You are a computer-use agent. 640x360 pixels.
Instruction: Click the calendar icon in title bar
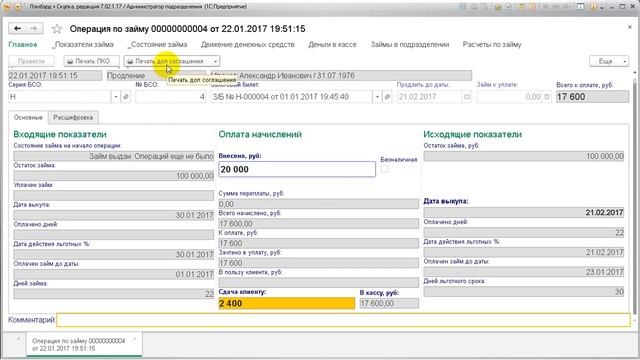click(533, 7)
